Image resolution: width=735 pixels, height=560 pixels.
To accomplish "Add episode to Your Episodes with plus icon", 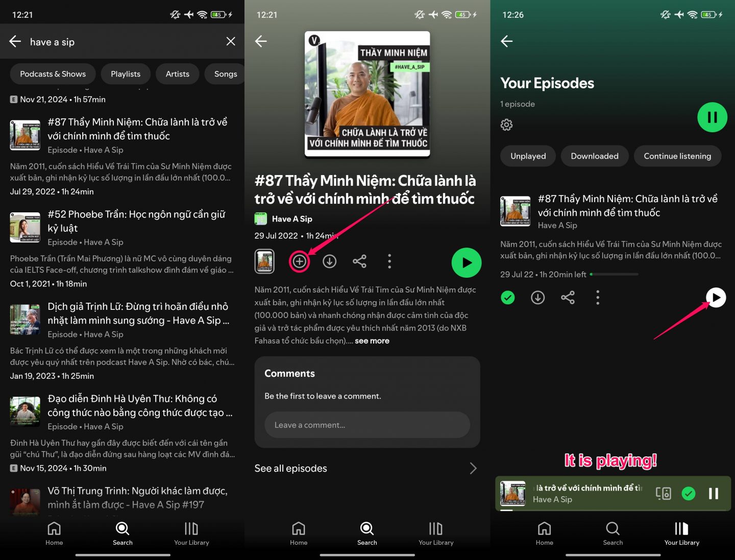I will coord(299,261).
